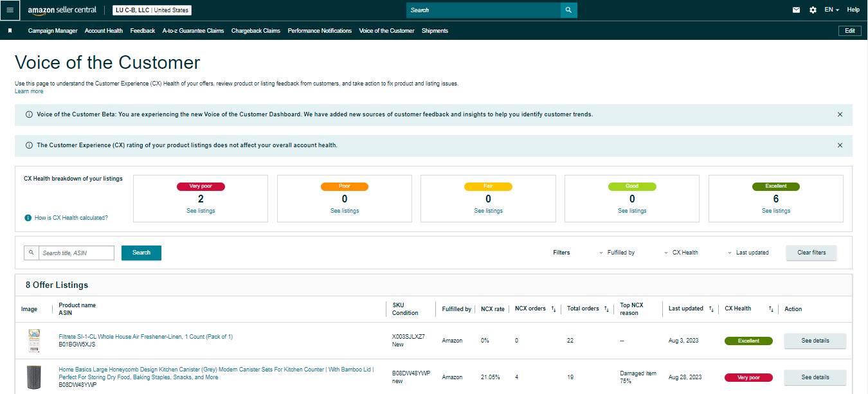Click the Very poor status in canister row
Screen dimensions: 868x394
(x=748, y=377)
